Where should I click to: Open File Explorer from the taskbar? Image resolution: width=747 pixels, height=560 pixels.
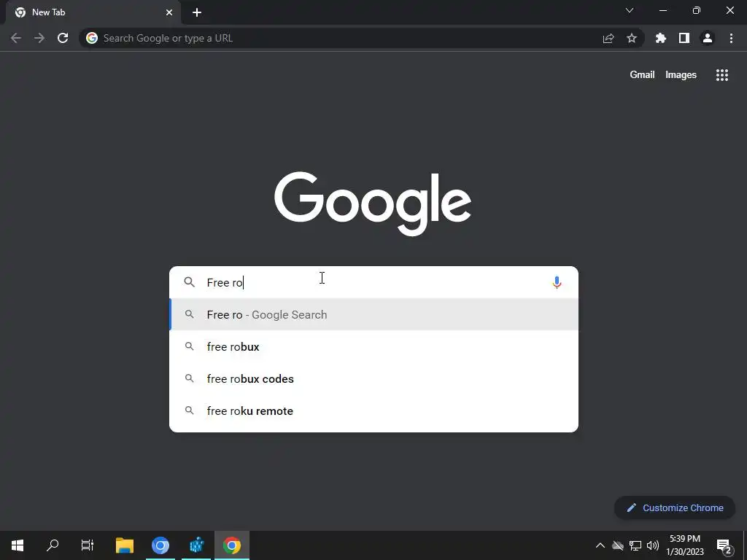tap(125, 545)
